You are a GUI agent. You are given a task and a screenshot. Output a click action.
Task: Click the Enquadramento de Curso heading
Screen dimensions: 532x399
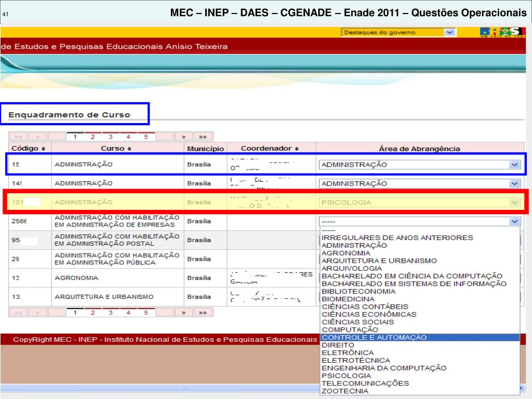click(x=69, y=115)
